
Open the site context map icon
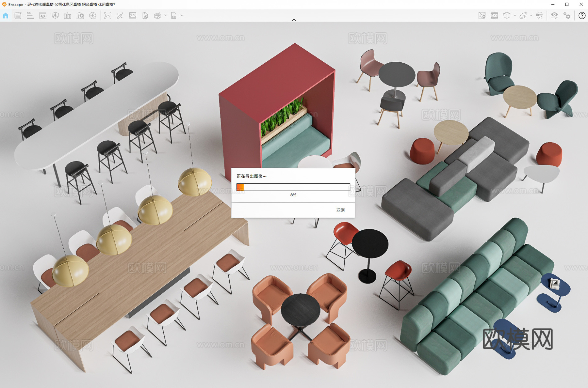[x=55, y=16]
